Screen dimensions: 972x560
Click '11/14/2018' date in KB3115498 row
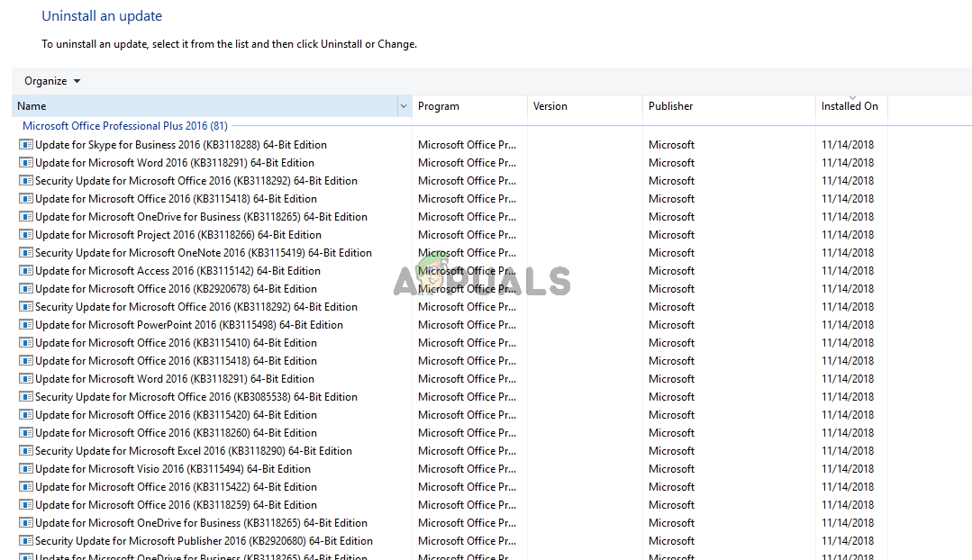point(848,325)
